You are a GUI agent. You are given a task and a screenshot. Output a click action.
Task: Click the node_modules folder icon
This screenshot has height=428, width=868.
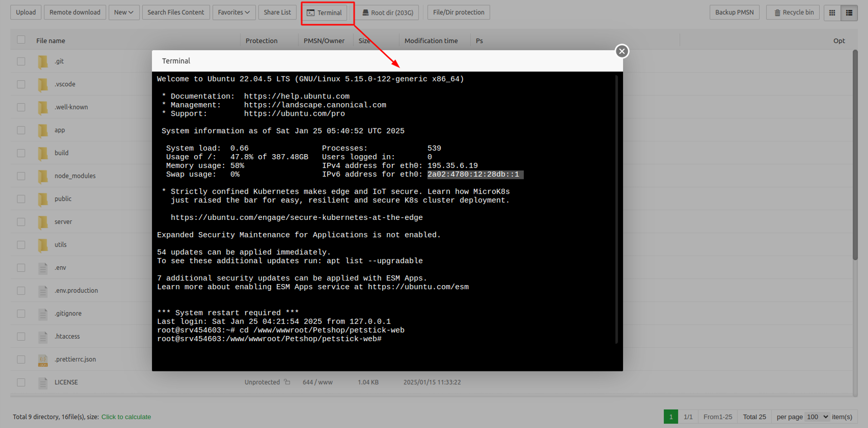coord(43,176)
